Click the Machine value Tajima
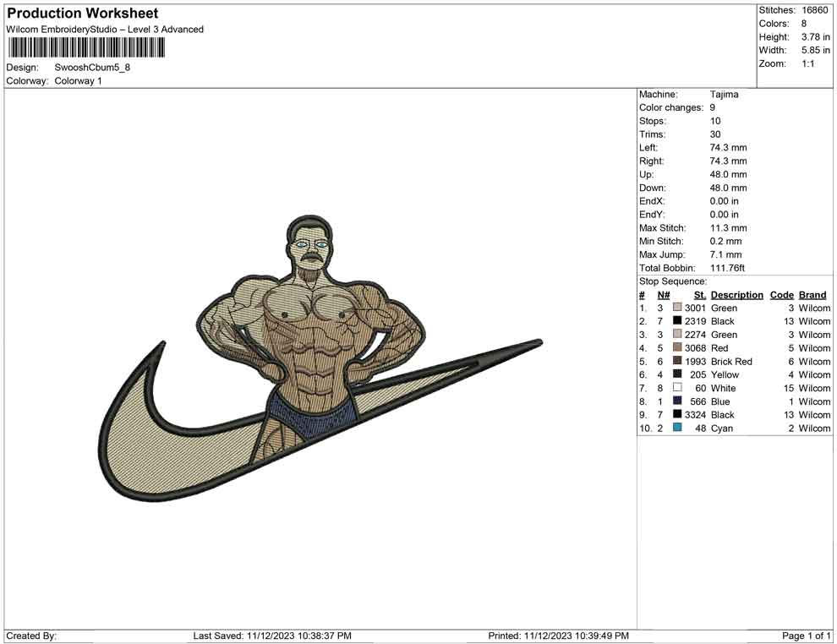This screenshot has width=837, height=644. pyautogui.click(x=724, y=95)
